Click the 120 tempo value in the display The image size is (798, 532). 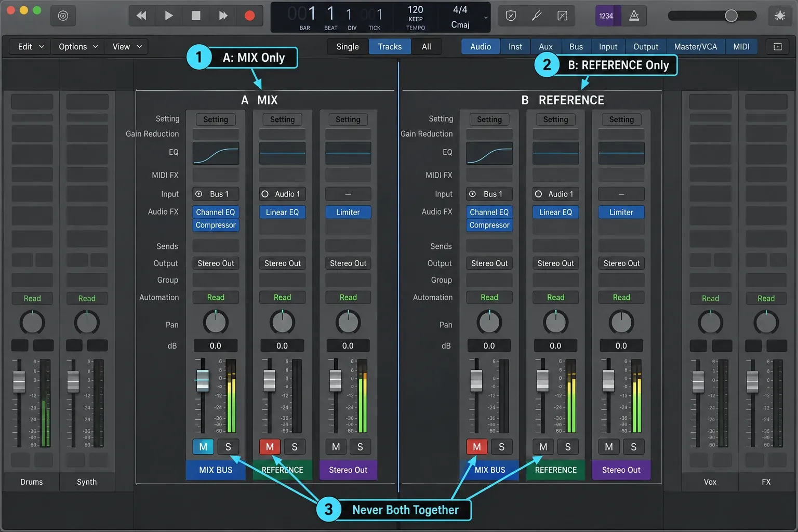tap(415, 10)
